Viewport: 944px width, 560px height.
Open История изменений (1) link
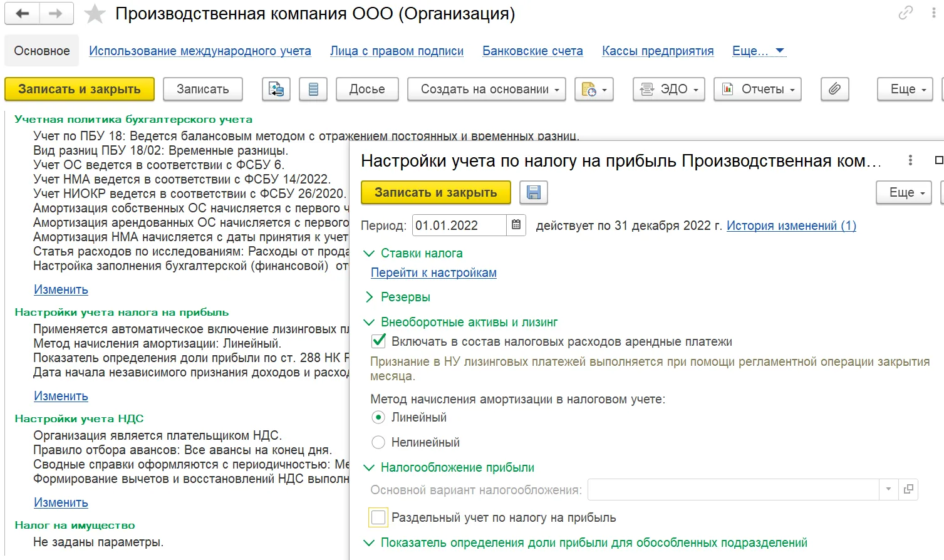point(791,226)
